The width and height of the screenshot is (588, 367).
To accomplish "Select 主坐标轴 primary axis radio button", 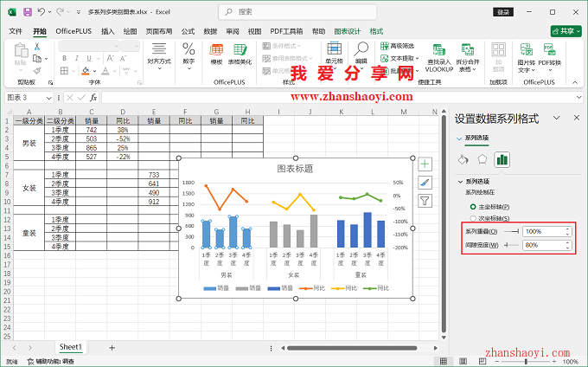I will point(473,207).
